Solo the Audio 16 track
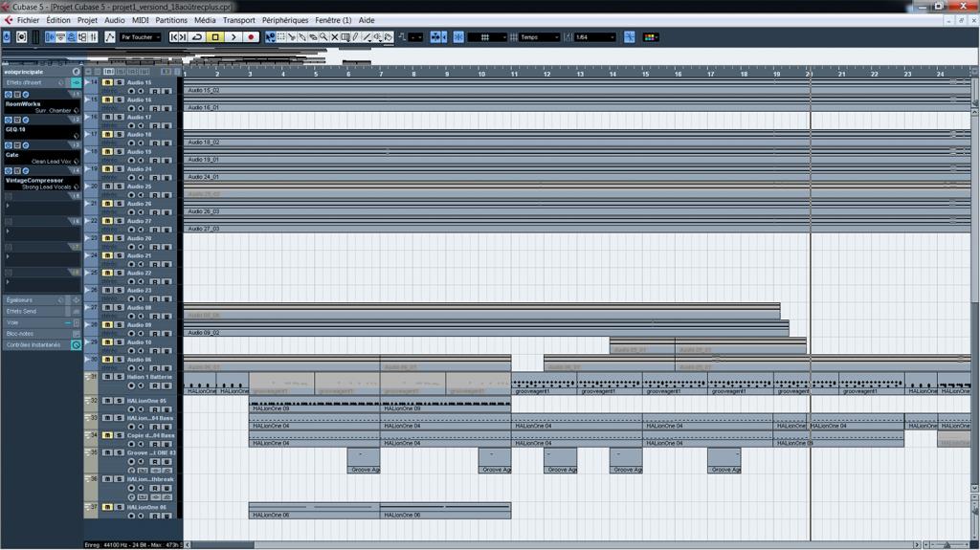Viewport: 980px width, 550px height. tap(119, 100)
